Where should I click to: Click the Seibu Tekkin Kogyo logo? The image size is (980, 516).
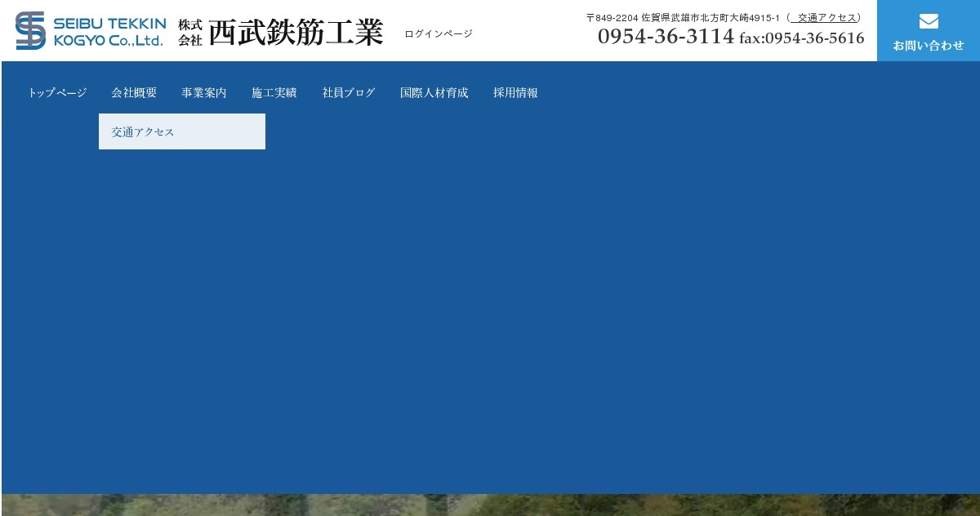coord(91,31)
